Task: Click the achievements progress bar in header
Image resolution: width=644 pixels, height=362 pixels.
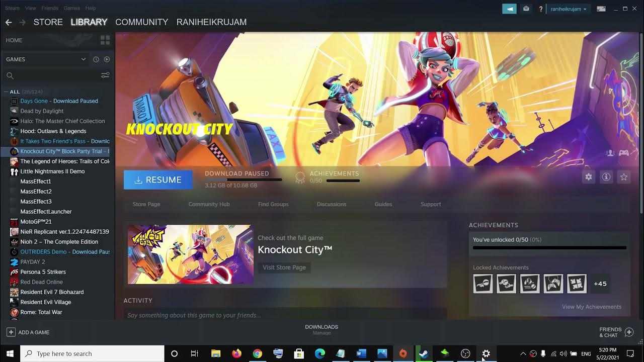Action: point(343,180)
